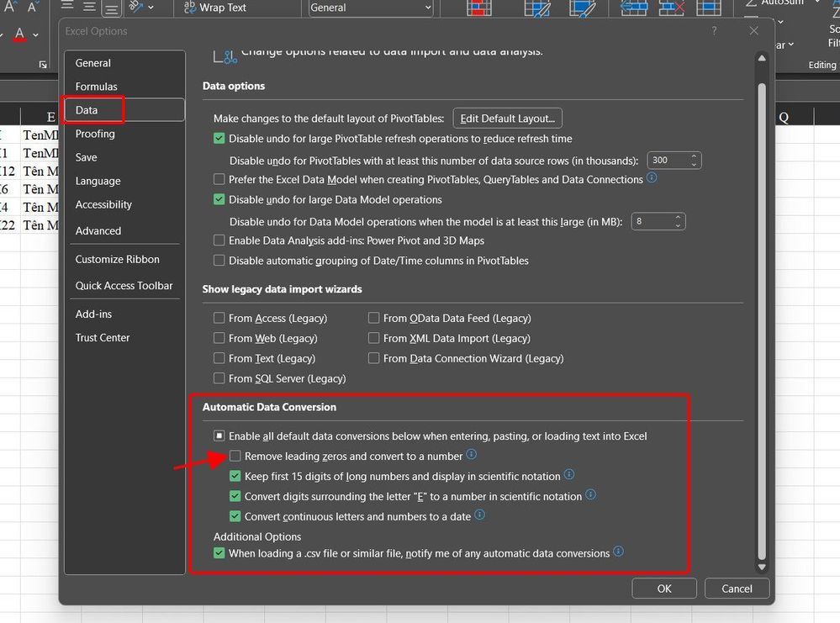Enable From SQL Server (Legacy) wizard
This screenshot has width=840, height=623.
219,378
